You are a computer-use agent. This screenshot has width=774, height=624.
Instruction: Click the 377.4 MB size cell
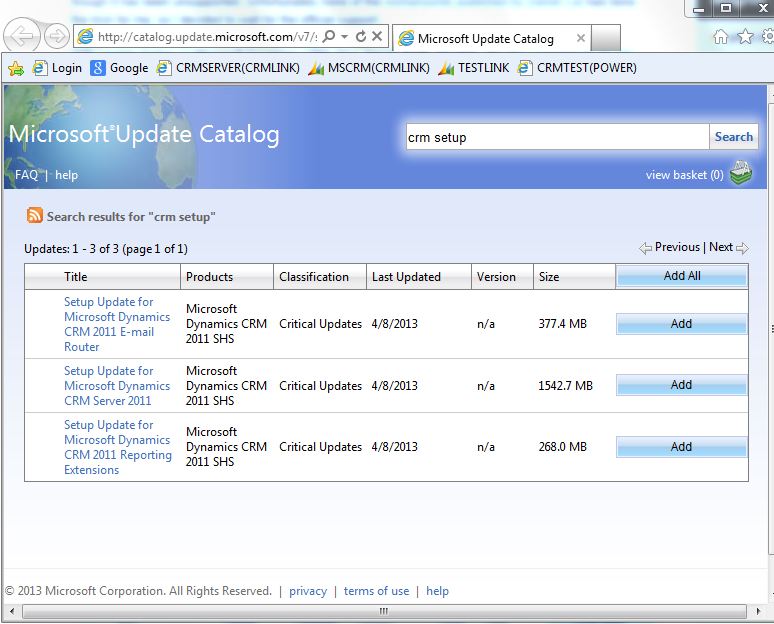click(x=563, y=324)
